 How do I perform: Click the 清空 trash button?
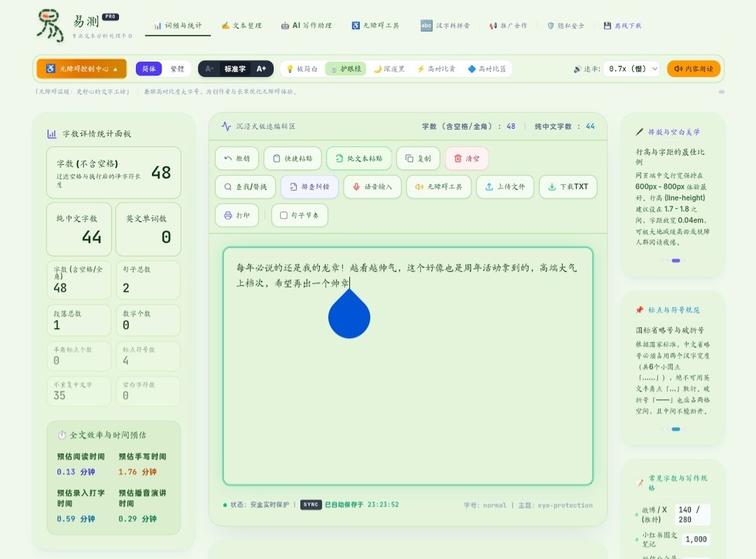pos(467,158)
